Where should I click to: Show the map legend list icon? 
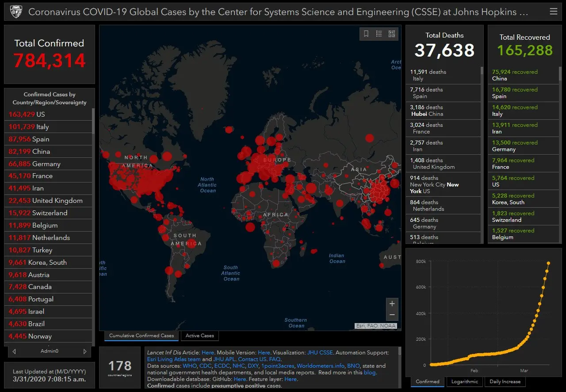click(379, 34)
